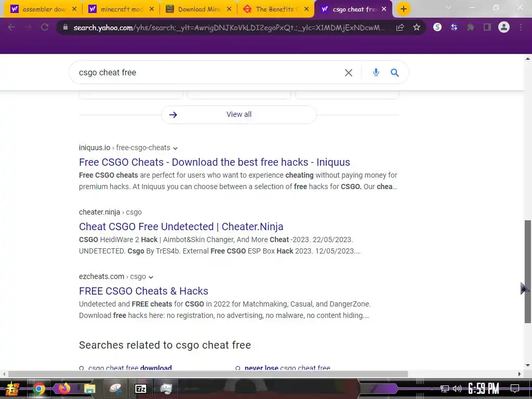Open the Snipping Tool taskbar icon
Image resolution: width=532 pixels, height=399 pixels.
115,389
